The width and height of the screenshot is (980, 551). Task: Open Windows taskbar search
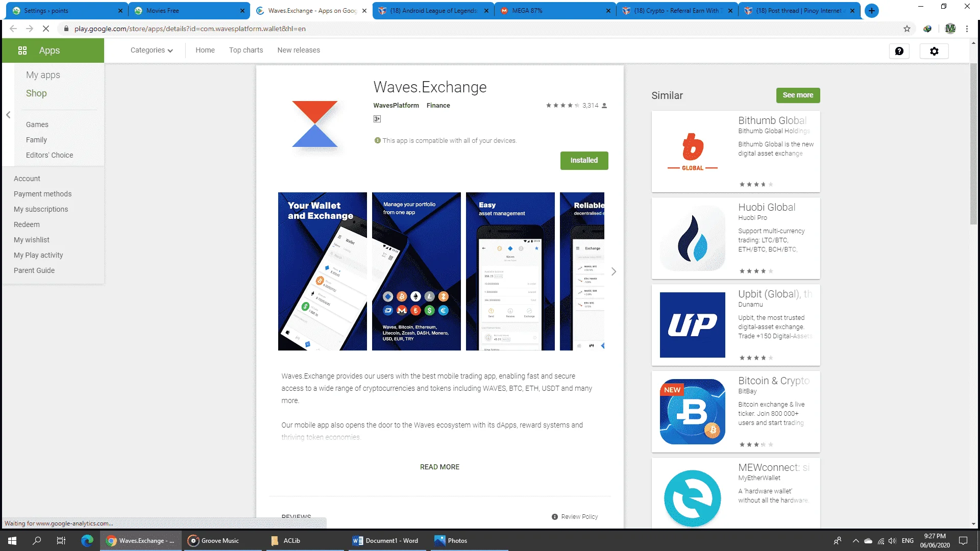[37, 541]
